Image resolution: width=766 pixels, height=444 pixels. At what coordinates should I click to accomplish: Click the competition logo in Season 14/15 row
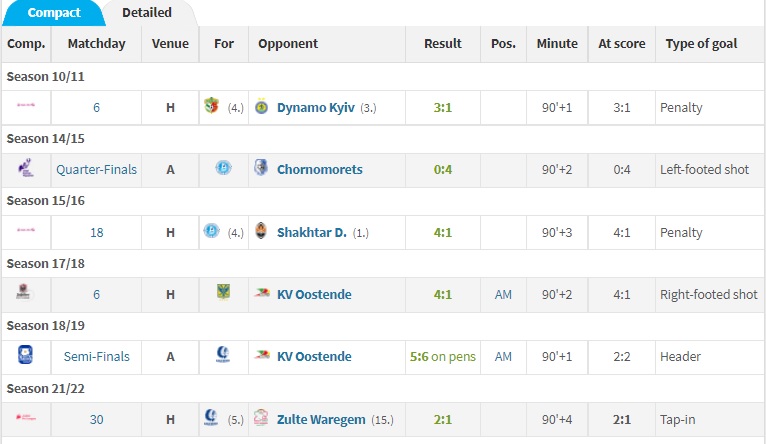(24, 169)
